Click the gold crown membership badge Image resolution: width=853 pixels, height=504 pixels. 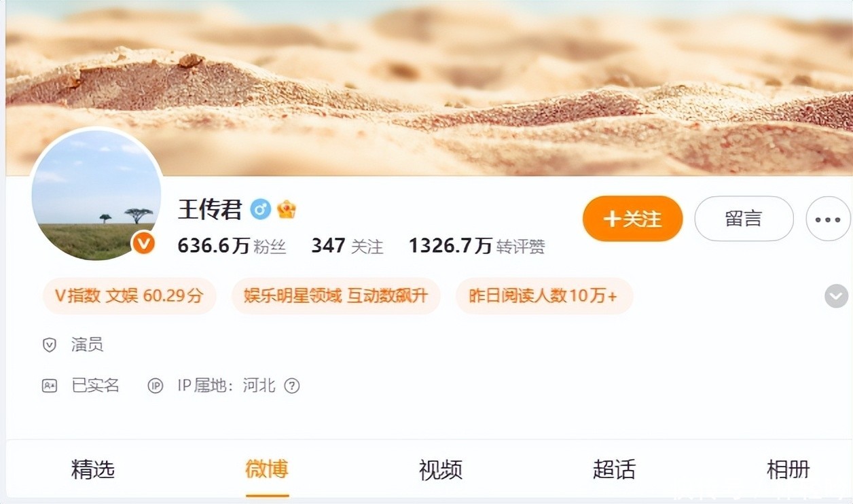[x=287, y=209]
